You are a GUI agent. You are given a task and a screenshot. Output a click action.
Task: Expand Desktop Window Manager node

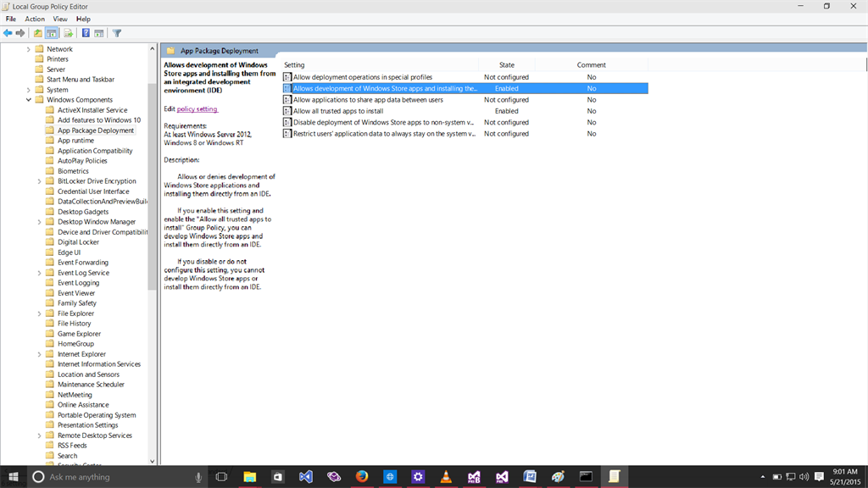39,222
